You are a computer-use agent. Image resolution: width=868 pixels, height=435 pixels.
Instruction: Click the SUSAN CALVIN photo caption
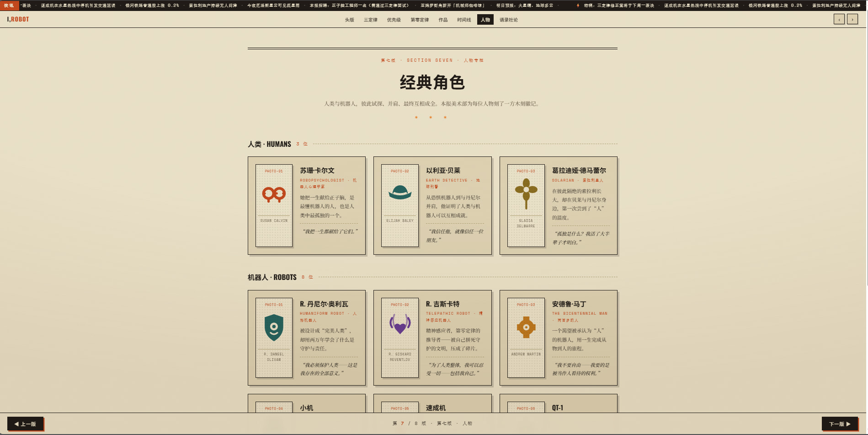click(274, 220)
